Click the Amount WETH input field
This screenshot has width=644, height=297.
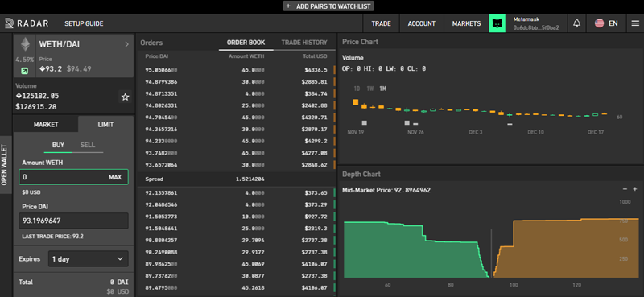click(73, 177)
